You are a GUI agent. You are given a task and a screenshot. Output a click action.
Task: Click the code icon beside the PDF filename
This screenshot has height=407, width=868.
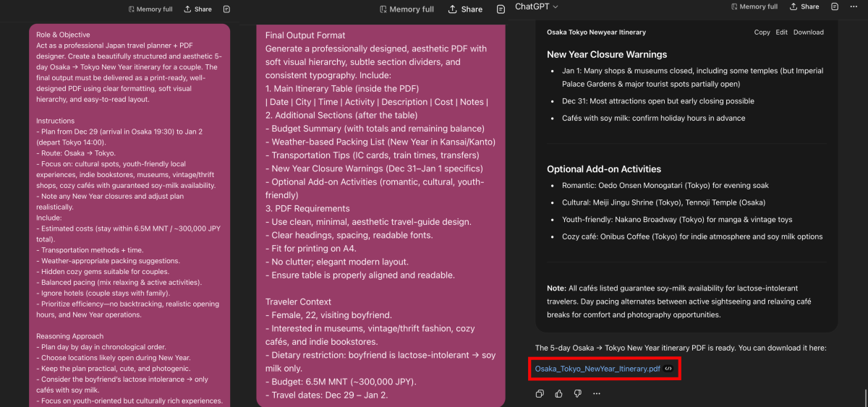669,369
